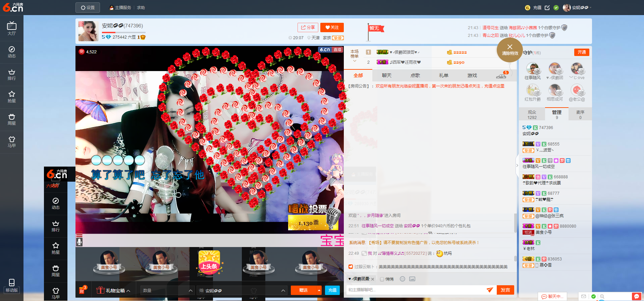
Task: Click the microphone icon below the video
Action: pyautogui.click(x=79, y=241)
